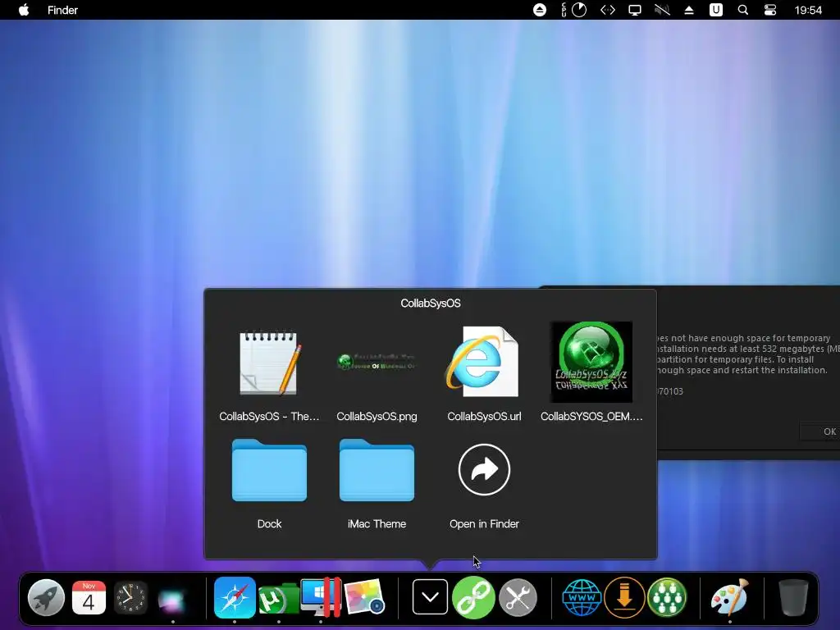
Task: Click the U input source menu icon
Action: [715, 10]
